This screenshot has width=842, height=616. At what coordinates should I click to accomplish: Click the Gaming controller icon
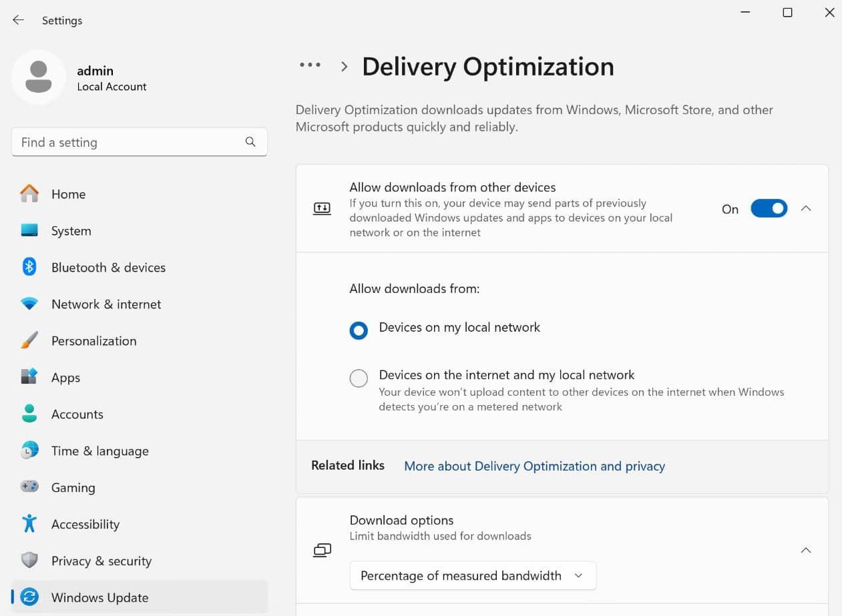click(x=29, y=487)
